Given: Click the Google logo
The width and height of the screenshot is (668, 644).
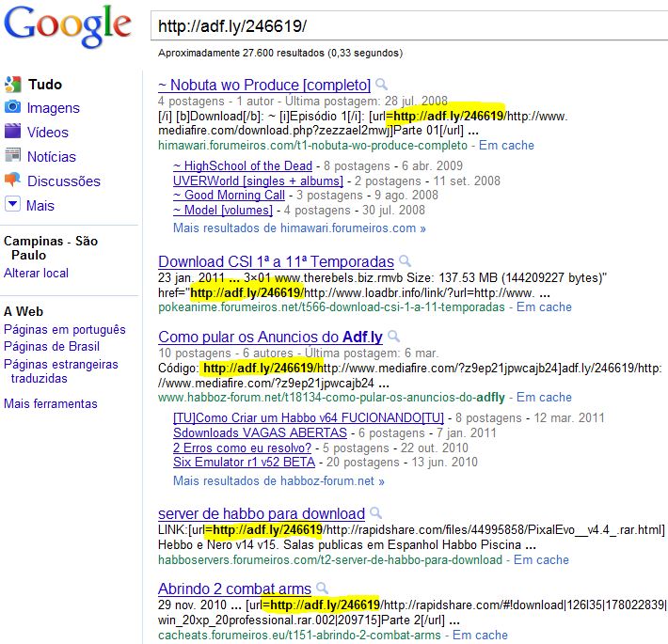Looking at the screenshot, I should pos(68,26).
